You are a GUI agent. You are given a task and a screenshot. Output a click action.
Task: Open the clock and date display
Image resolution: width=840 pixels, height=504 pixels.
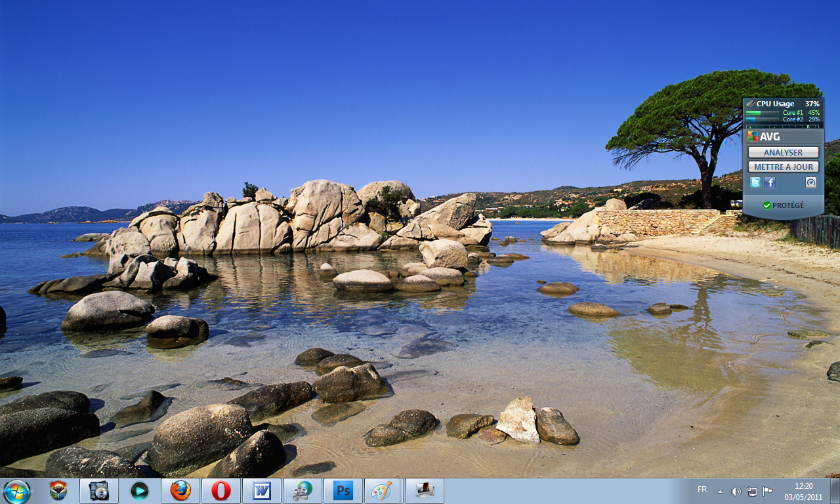803,492
